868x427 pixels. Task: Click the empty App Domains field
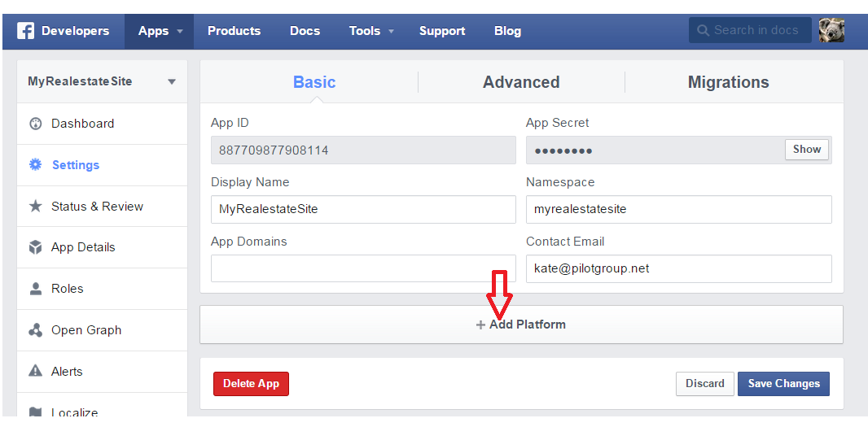[x=363, y=268]
